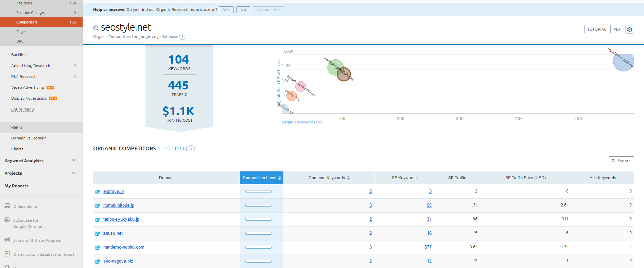
Task: Export the report as PDF
Action: (x=617, y=29)
